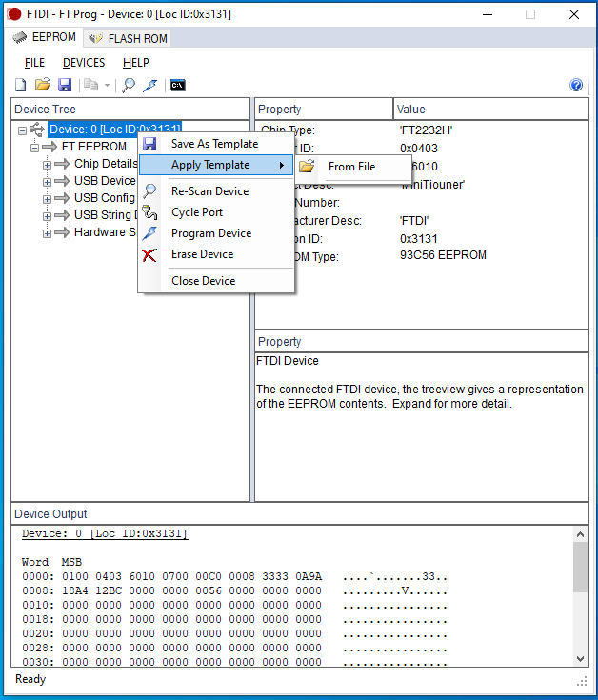Choose Re-Scan Device in context menu
The height and width of the screenshot is (700, 598).
[216, 191]
